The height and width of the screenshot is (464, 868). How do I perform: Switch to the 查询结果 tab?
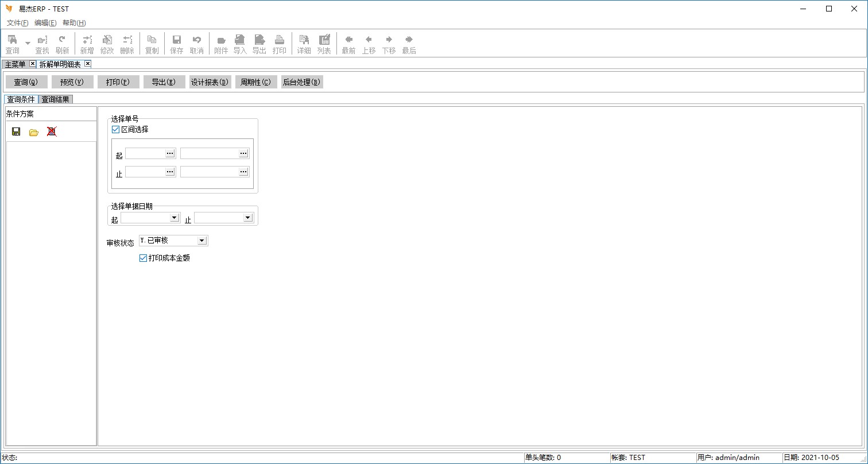click(x=55, y=99)
